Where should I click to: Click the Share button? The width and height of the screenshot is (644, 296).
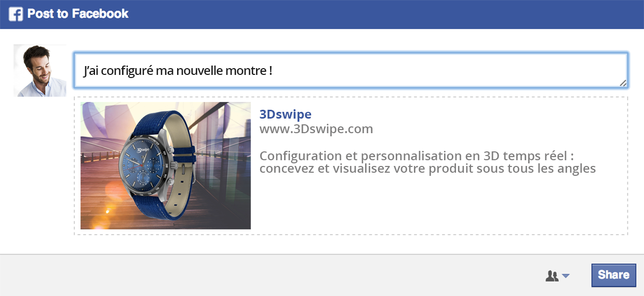[614, 275]
